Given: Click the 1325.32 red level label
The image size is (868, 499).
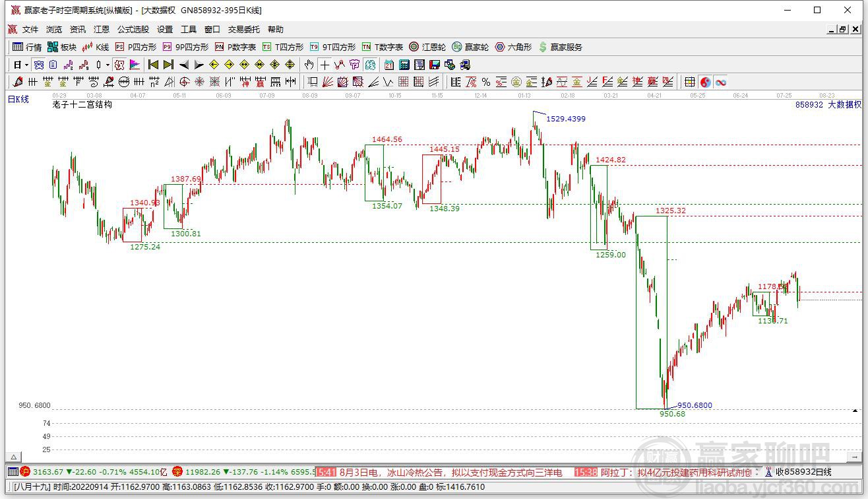Looking at the screenshot, I should point(671,211).
